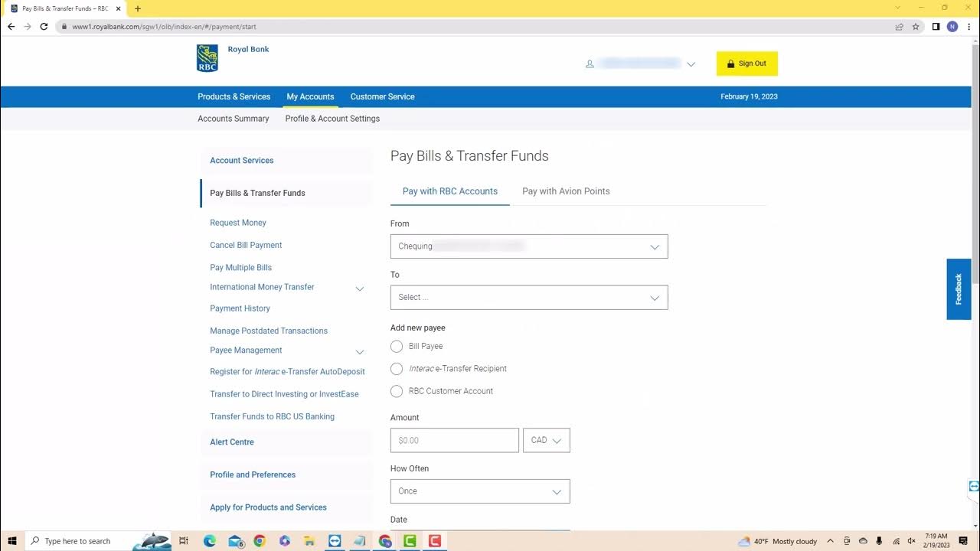Select Interac e-Transfer Recipient radio button

click(x=397, y=369)
